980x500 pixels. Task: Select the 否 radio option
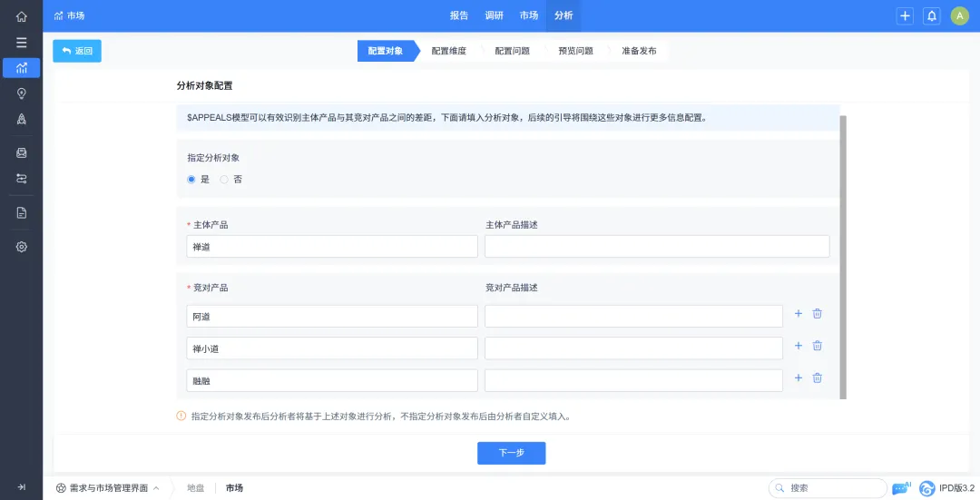(224, 180)
